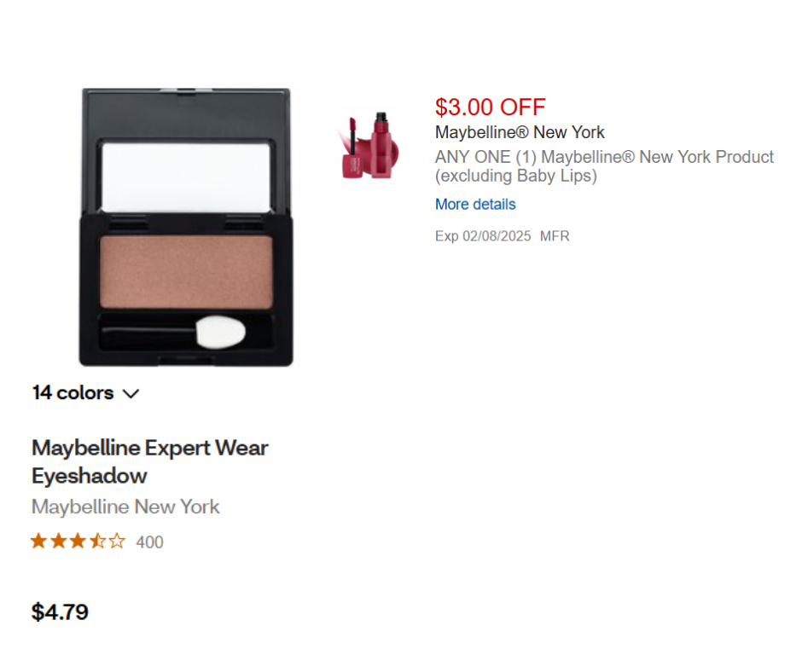This screenshot has height=672, width=802.
Task: Open the More details link
Action: [475, 205]
